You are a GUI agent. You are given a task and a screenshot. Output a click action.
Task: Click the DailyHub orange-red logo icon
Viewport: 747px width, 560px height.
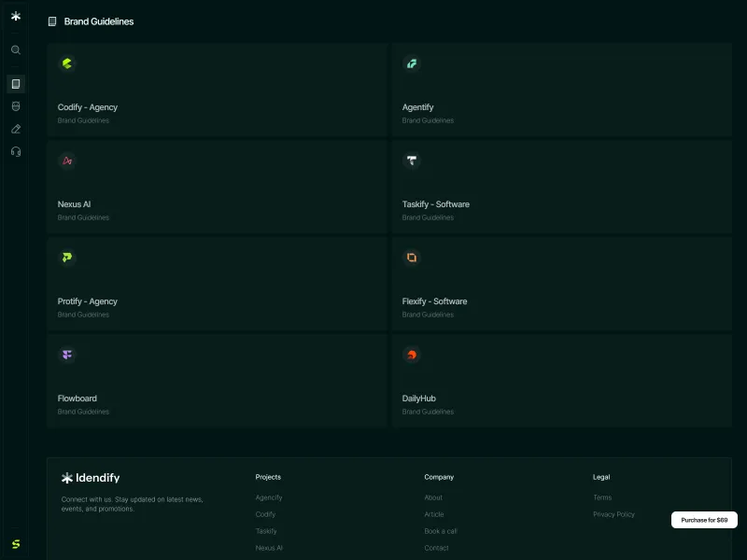point(412,355)
